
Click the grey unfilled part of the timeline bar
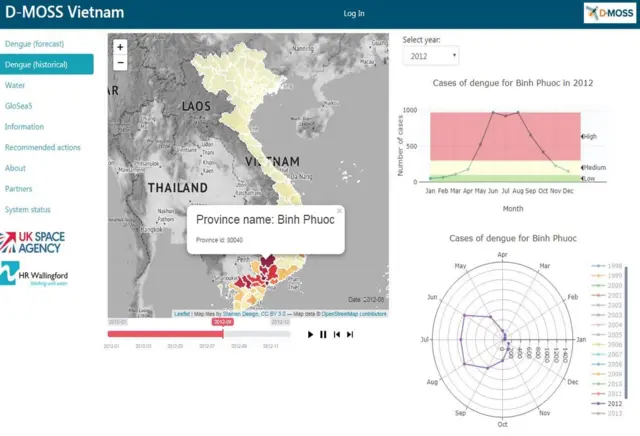257,334
